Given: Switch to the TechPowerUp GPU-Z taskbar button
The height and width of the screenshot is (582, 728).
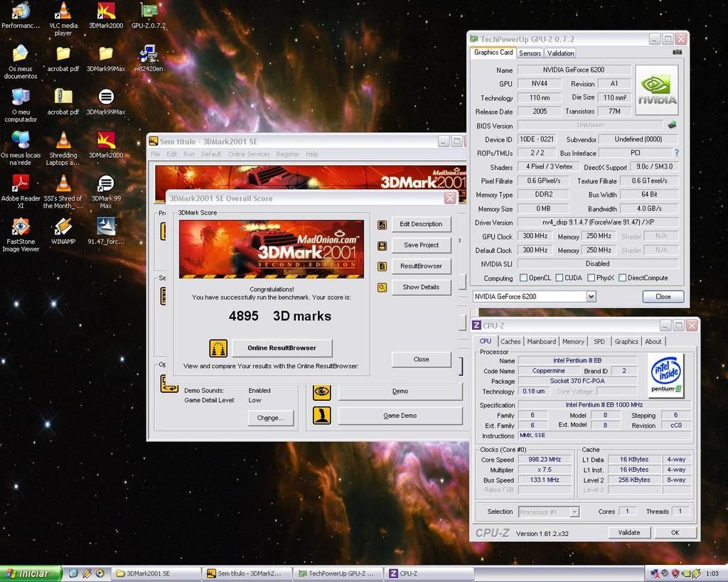Looking at the screenshot, I should pyautogui.click(x=338, y=573).
